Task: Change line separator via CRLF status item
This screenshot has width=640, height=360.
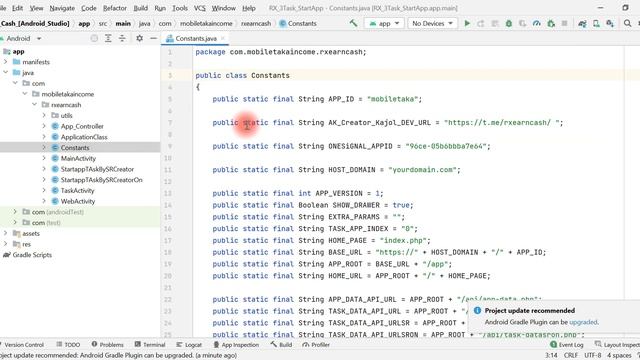Action: (571, 356)
